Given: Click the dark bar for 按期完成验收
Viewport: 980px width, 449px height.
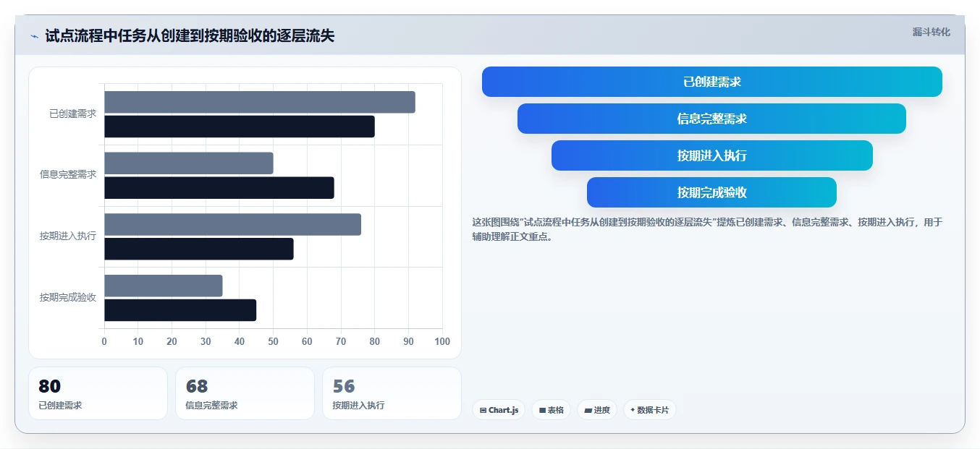Looking at the screenshot, I should [x=180, y=310].
